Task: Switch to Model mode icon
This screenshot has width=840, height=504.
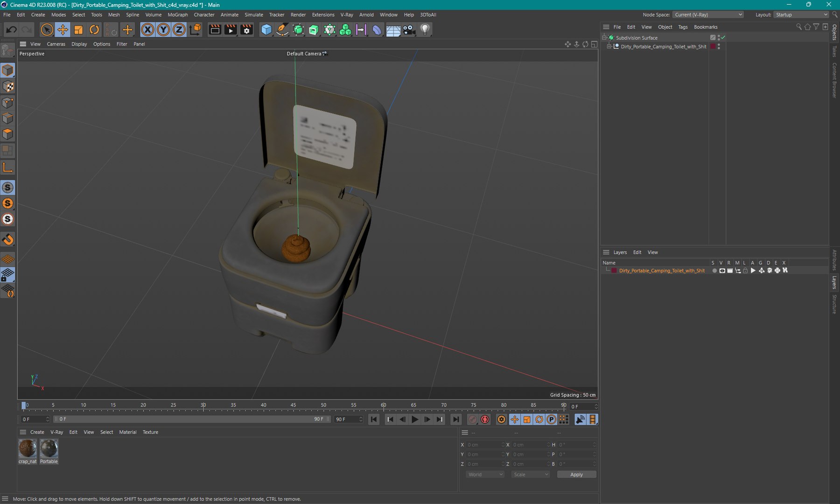Action: (8, 70)
